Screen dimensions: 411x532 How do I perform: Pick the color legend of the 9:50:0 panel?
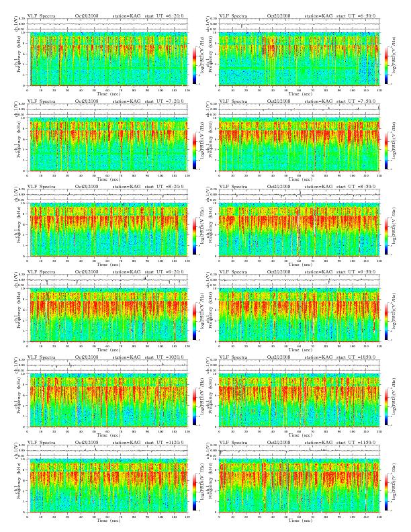pyautogui.click(x=386, y=321)
